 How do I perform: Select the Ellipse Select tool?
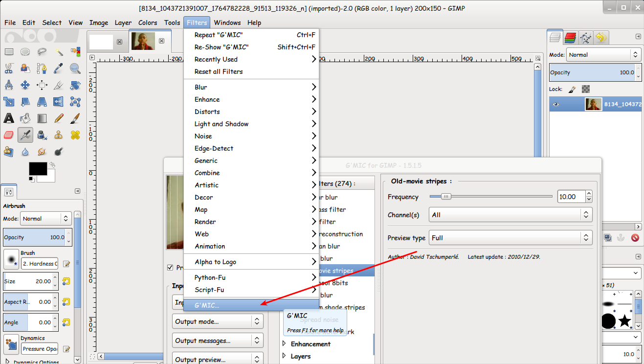pyautogui.click(x=25, y=51)
